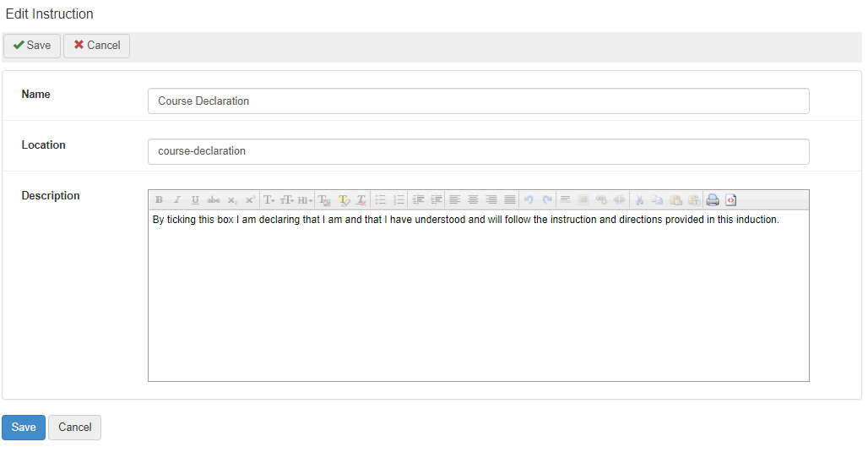Toggle bold formatting in the editor
Viewport: 868px width, 458px height.
[159, 200]
